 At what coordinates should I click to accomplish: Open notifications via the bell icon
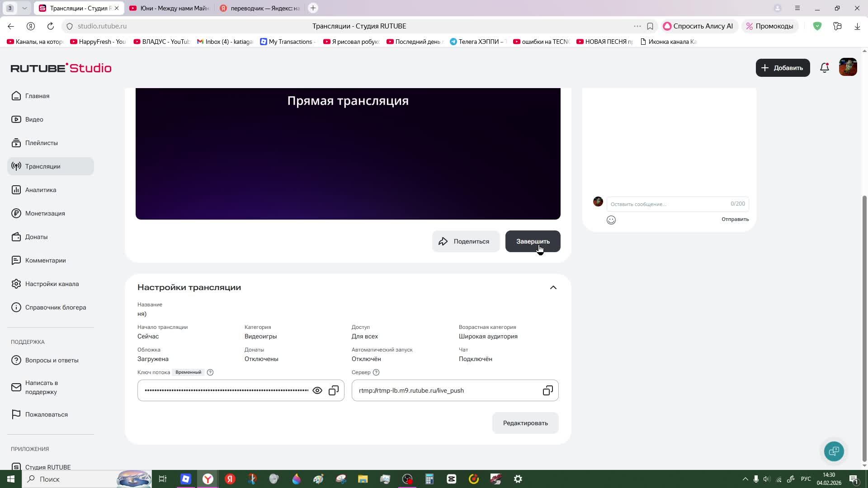[824, 68]
